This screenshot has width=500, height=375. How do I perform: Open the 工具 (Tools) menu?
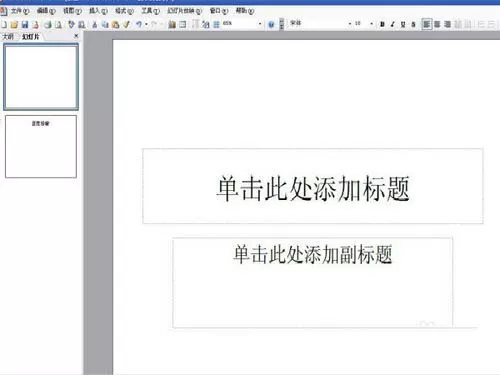point(150,11)
